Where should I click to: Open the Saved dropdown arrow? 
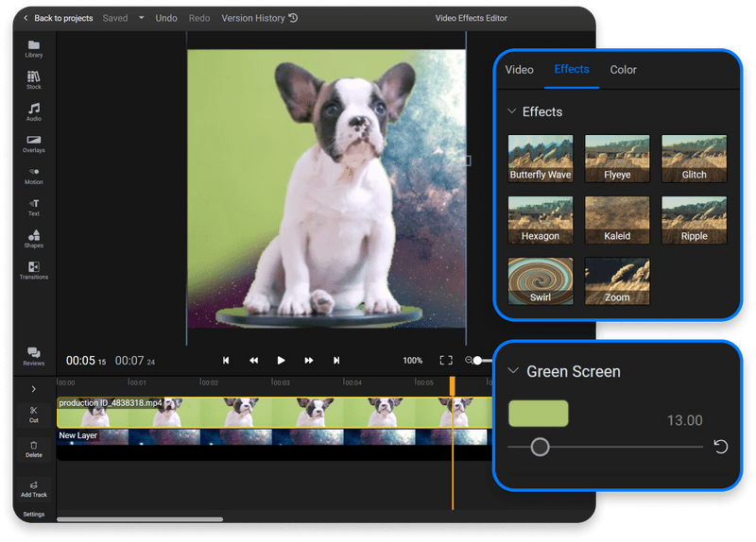pyautogui.click(x=141, y=18)
